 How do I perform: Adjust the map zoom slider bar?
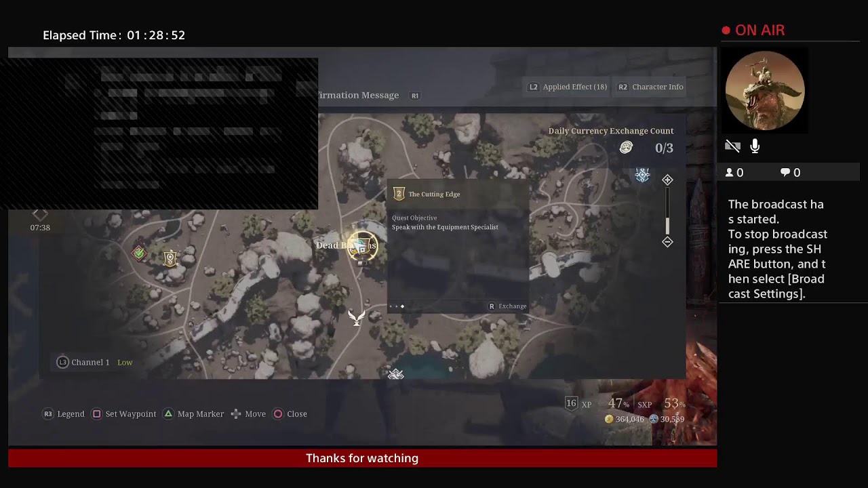click(x=667, y=211)
